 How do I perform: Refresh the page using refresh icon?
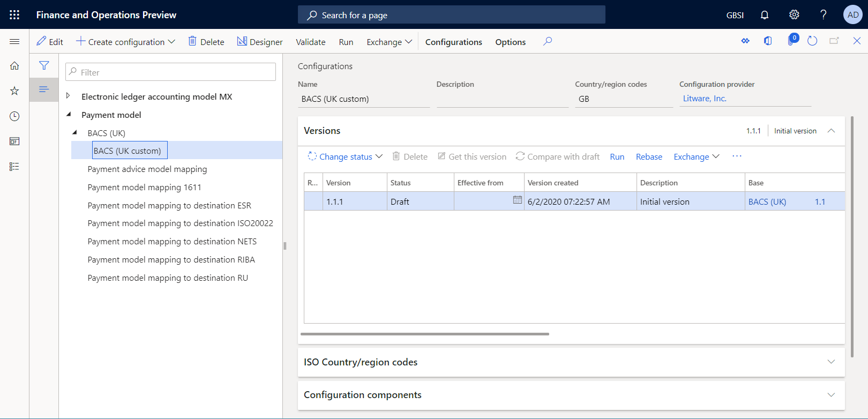click(x=812, y=41)
